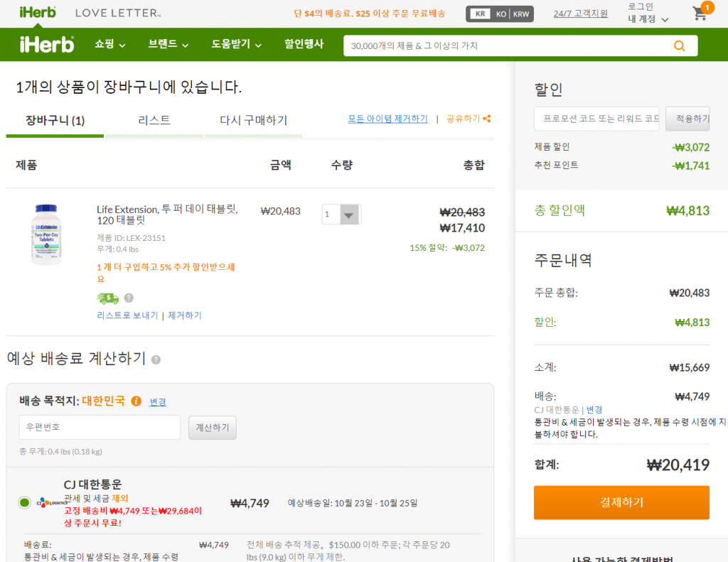Open the 내 계정 account dropdown

click(x=648, y=19)
